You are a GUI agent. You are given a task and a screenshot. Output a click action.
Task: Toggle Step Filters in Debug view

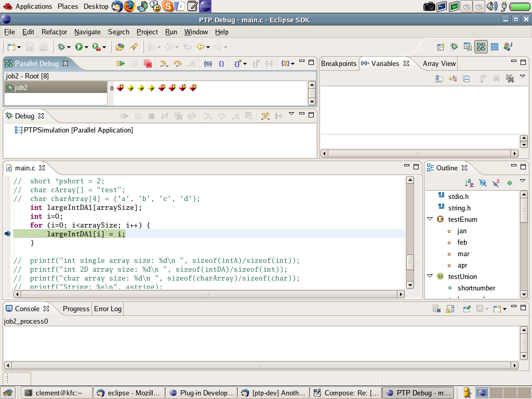pos(265,116)
